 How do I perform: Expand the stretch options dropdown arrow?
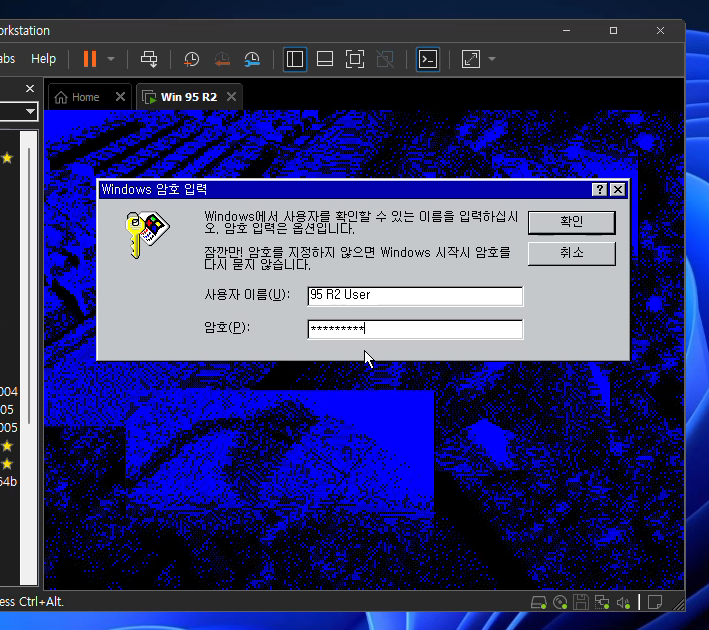pyautogui.click(x=492, y=59)
